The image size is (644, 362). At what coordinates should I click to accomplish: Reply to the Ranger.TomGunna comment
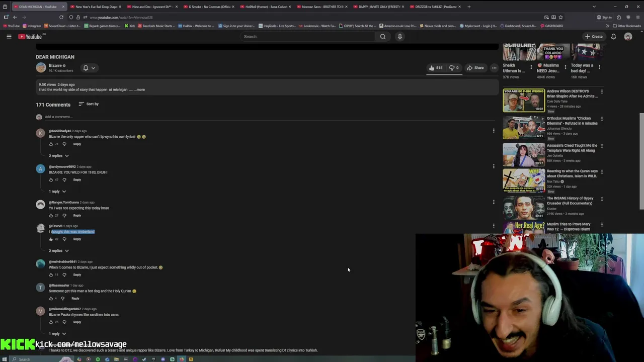pyautogui.click(x=77, y=215)
